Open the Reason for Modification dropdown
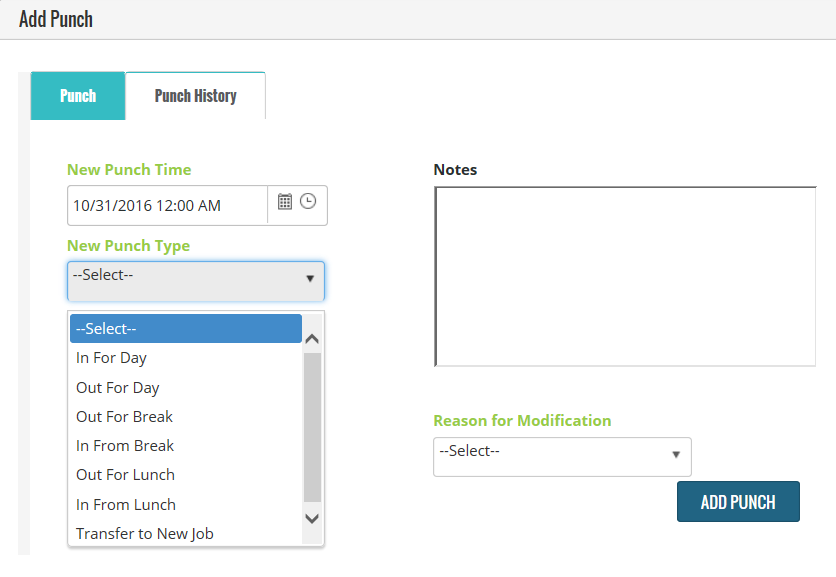The width and height of the screenshot is (836, 577). pos(562,456)
